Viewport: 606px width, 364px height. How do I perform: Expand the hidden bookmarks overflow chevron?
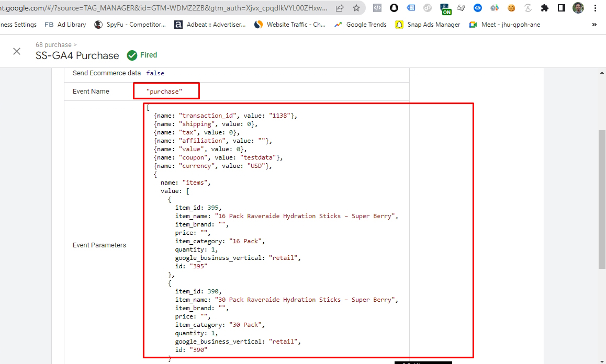pyautogui.click(x=594, y=25)
